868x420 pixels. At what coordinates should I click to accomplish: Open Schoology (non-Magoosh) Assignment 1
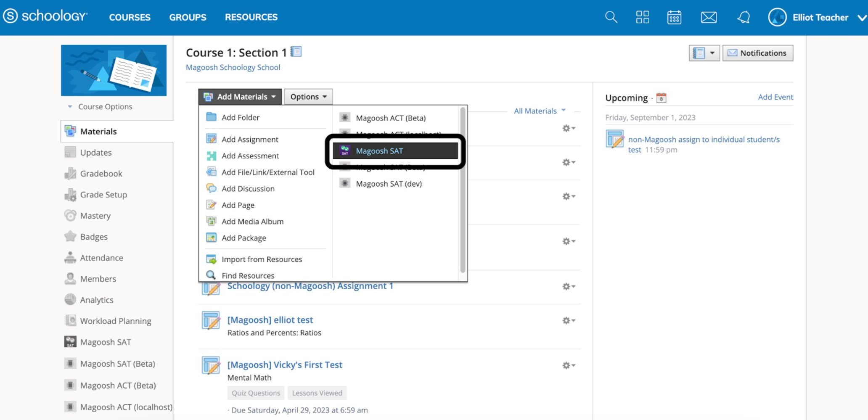tap(310, 286)
